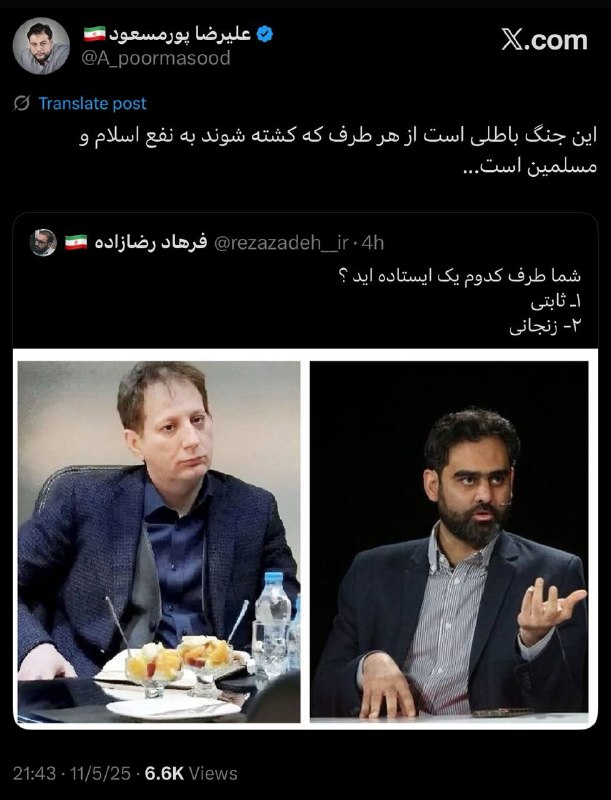The image size is (611, 800).
Task: Click the 6.6K Views count
Action: 191,773
